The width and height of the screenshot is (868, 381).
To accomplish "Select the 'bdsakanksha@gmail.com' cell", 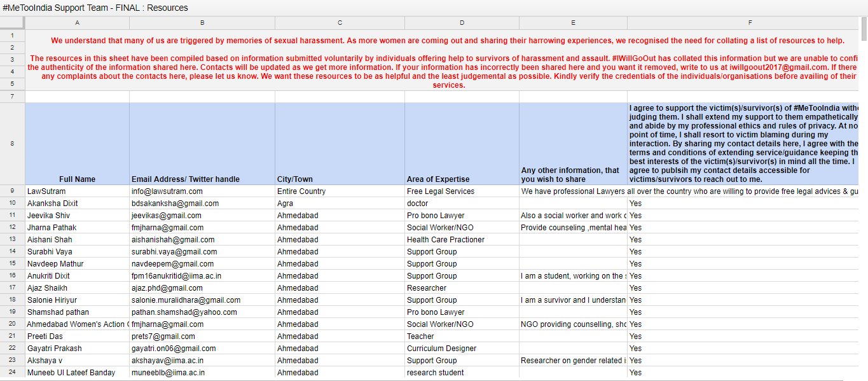I will 202,203.
